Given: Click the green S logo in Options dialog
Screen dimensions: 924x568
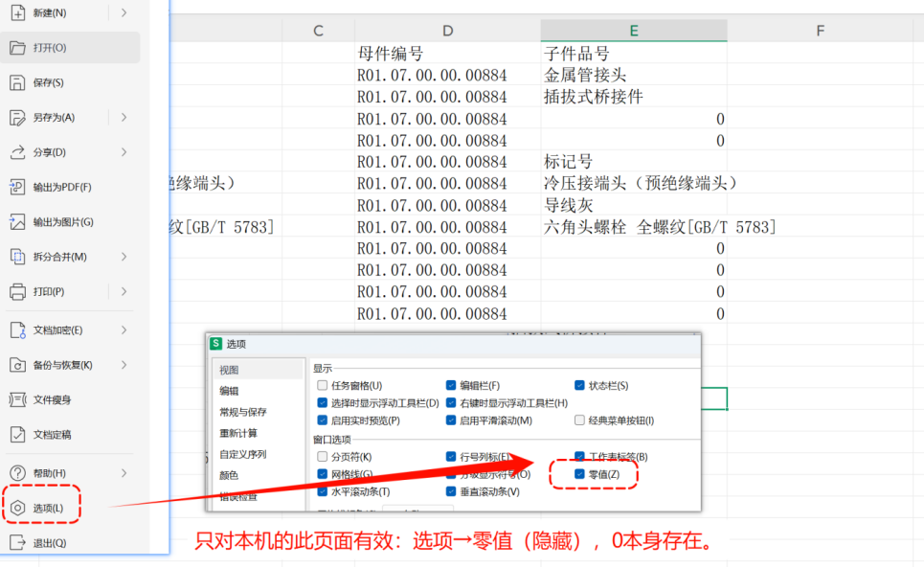Looking at the screenshot, I should tap(216, 344).
